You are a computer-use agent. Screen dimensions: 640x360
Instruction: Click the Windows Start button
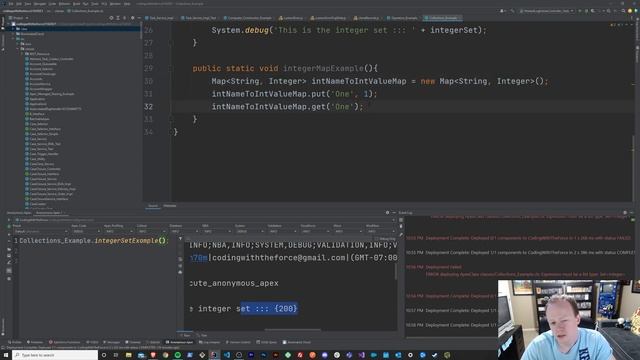[6, 355]
